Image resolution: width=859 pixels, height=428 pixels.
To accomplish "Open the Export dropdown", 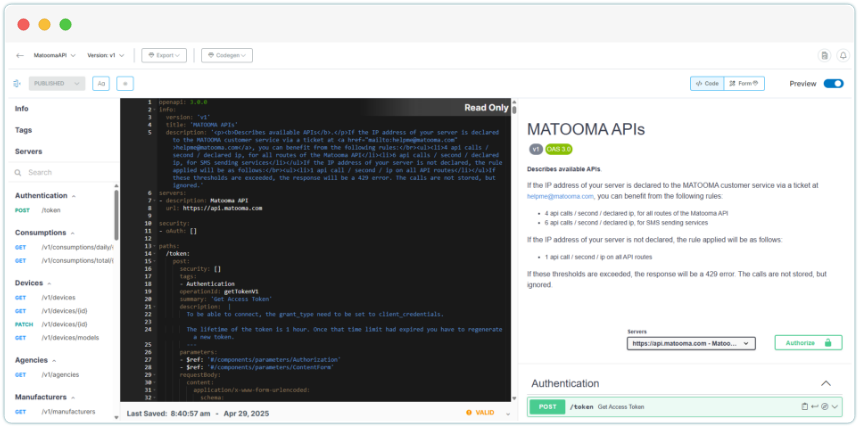I will coord(164,55).
